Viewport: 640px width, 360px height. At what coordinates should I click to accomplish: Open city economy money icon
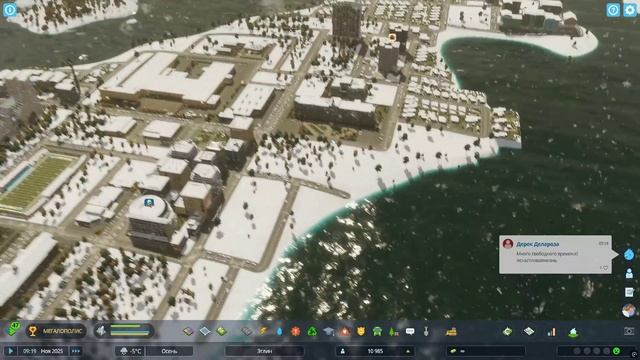pos(13,329)
